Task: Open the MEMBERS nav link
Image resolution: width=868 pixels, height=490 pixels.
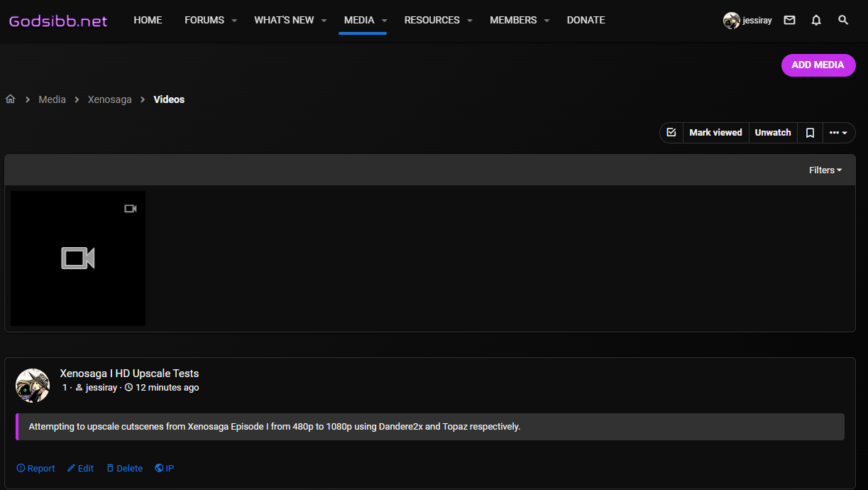Action: 514,20
